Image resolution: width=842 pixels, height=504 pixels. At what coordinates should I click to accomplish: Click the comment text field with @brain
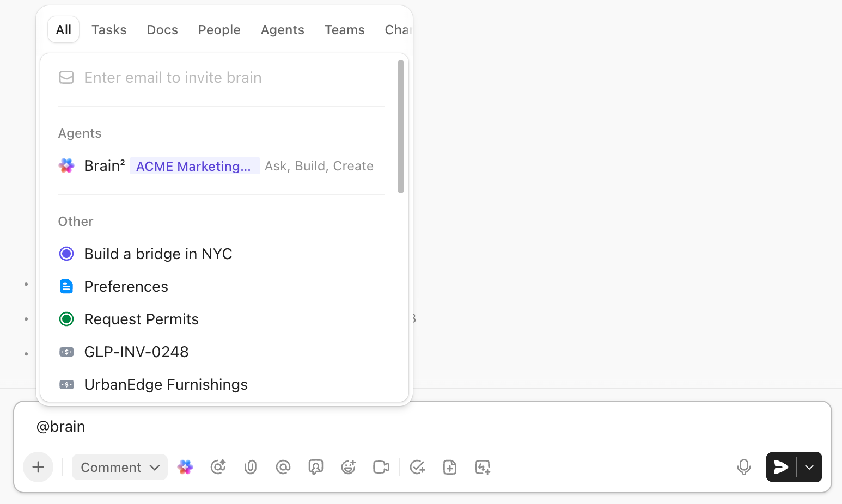(422, 427)
